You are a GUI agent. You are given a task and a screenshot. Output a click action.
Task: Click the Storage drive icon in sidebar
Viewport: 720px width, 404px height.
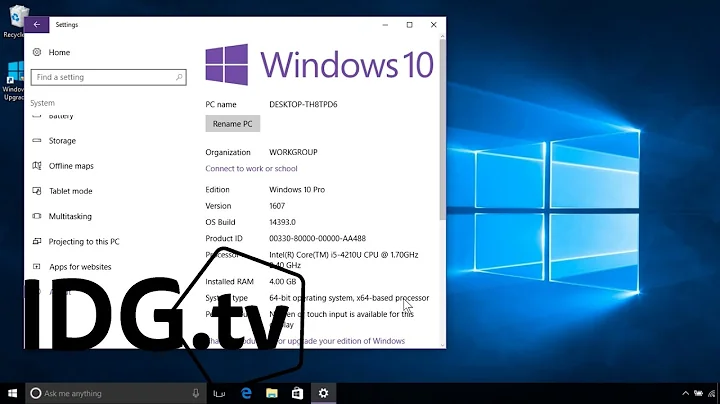point(37,140)
